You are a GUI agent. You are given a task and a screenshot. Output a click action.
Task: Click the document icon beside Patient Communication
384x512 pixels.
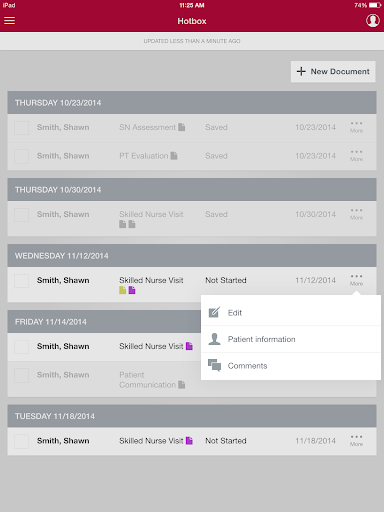pos(182,385)
